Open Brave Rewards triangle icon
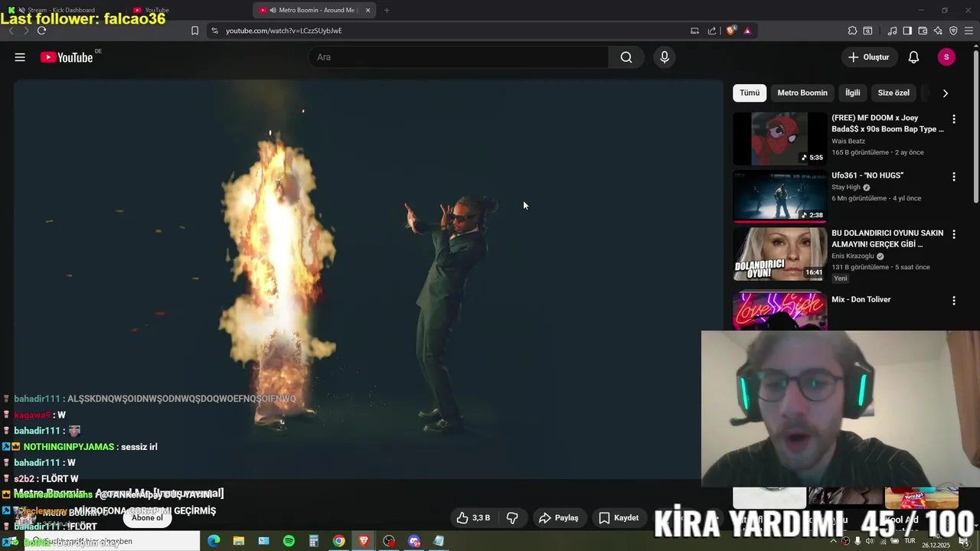Viewport: 980px width, 551px height. 747,31
